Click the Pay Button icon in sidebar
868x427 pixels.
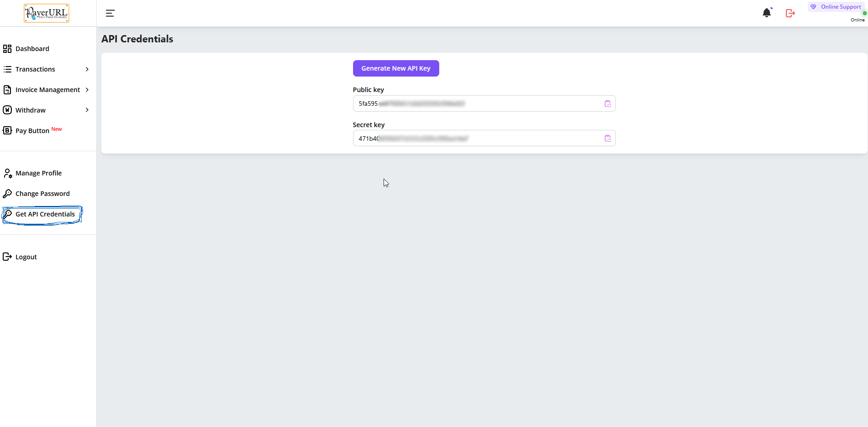point(7,131)
